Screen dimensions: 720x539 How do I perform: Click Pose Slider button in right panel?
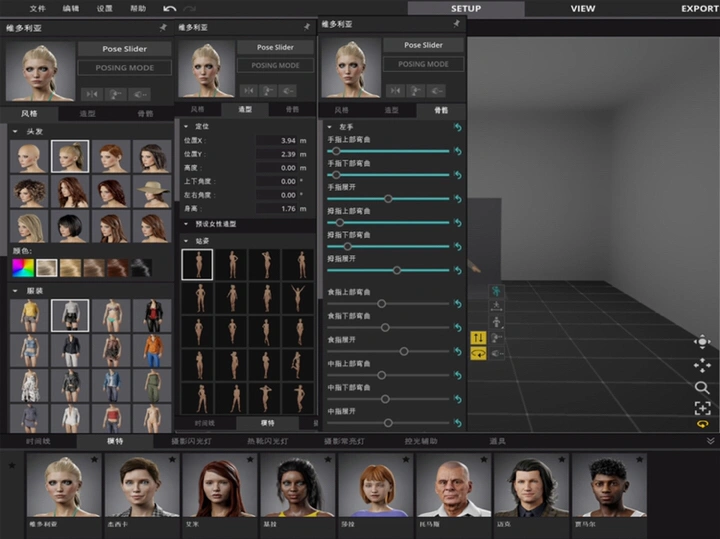(424, 45)
